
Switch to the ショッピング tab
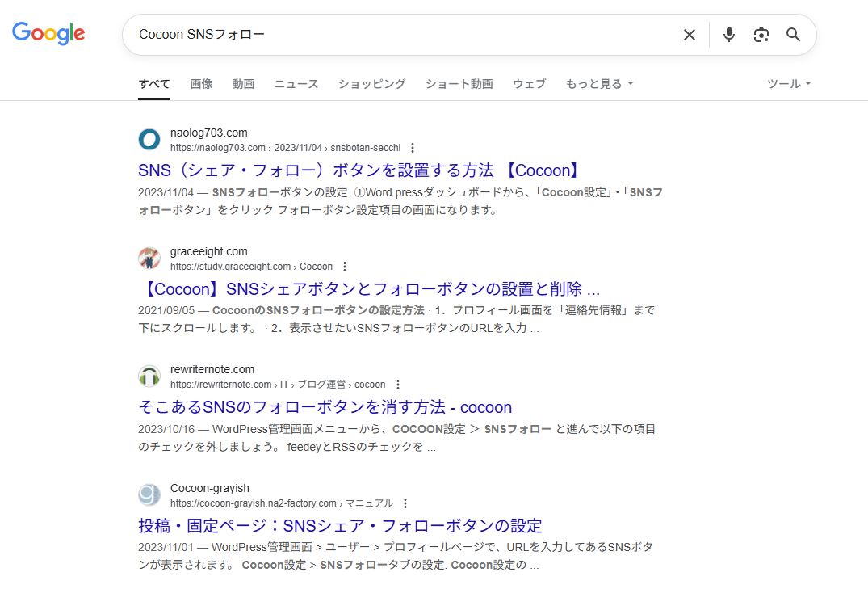click(372, 84)
